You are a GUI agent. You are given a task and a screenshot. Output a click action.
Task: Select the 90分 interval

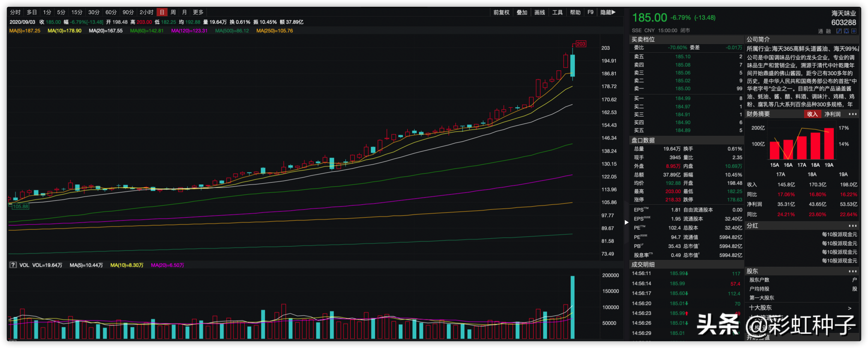point(128,12)
